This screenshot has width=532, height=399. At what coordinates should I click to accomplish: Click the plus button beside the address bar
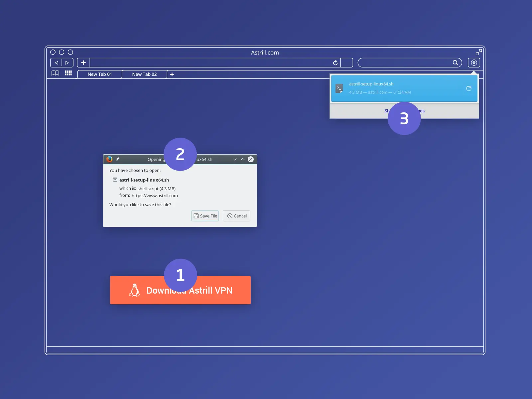coord(83,63)
